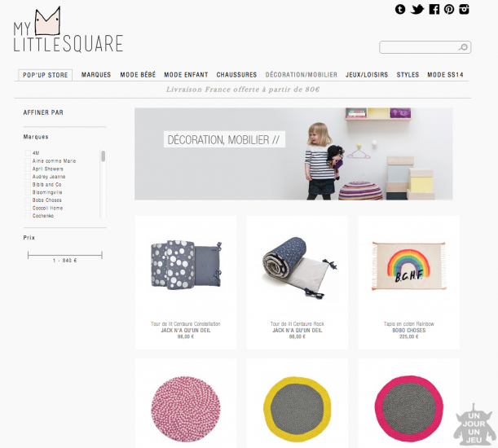498x448 pixels.
Task: Click the Pop'Up Store button
Action: coord(45,75)
